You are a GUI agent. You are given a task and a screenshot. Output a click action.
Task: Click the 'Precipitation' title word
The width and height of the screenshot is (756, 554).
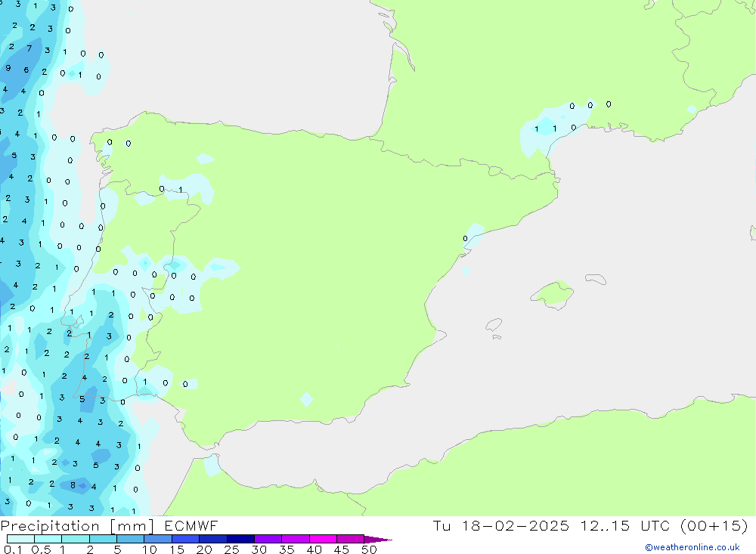(x=50, y=526)
